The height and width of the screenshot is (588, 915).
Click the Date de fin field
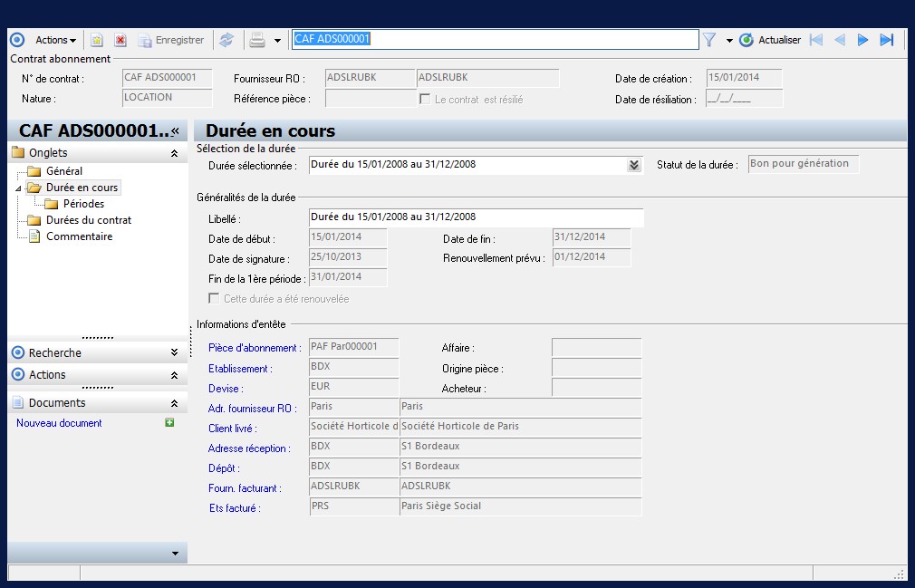[592, 237]
